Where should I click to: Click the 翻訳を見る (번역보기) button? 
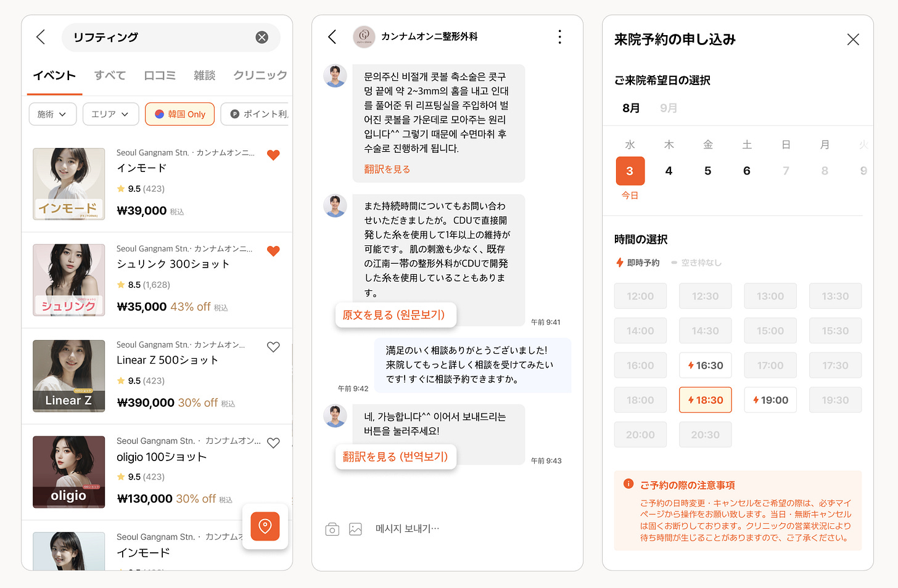click(395, 457)
